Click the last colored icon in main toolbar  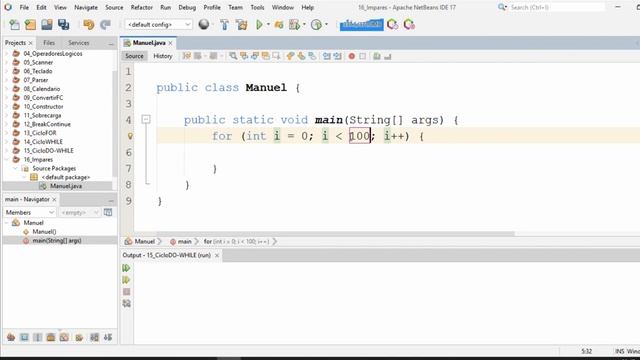tap(409, 24)
